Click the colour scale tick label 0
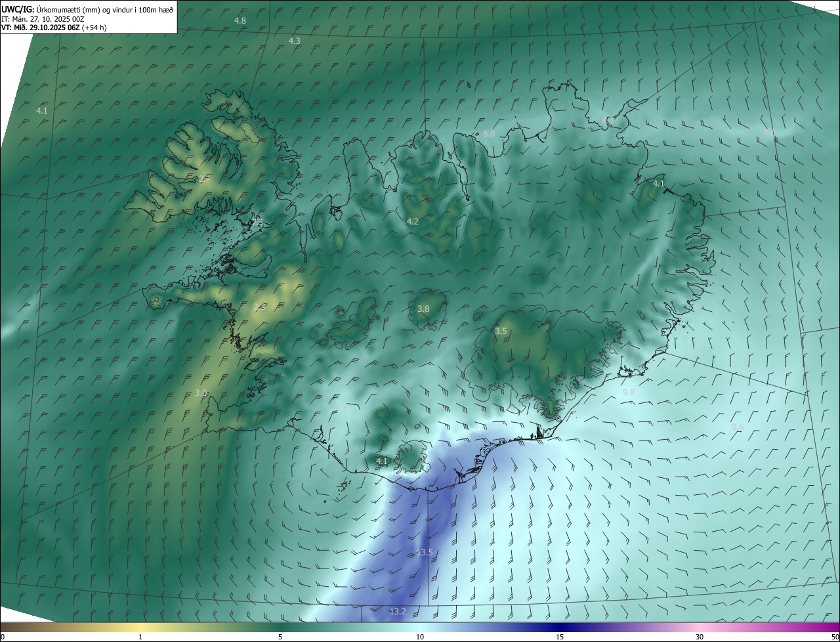 pyautogui.click(x=3, y=637)
